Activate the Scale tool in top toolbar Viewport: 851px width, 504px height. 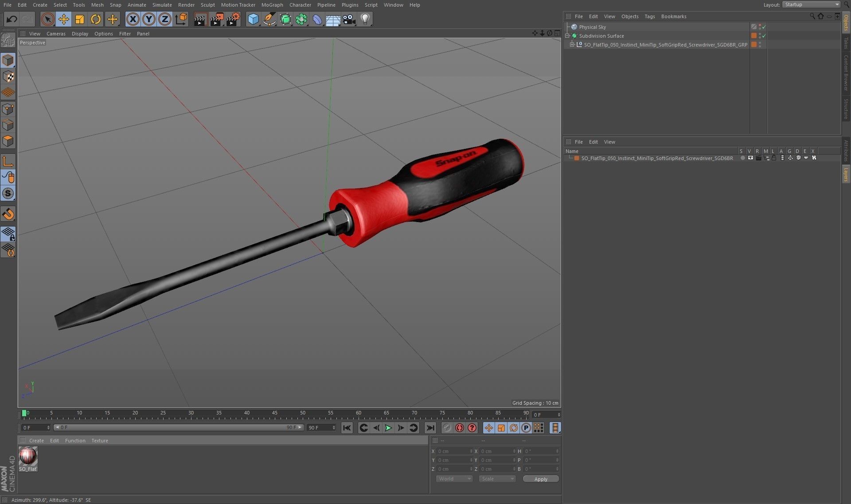pos(80,19)
